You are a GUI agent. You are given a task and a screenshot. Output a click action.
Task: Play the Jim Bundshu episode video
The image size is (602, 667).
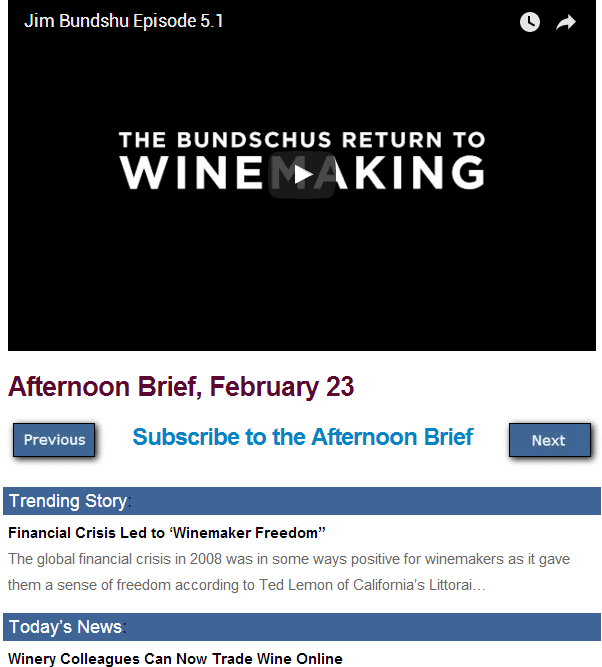[x=302, y=175]
